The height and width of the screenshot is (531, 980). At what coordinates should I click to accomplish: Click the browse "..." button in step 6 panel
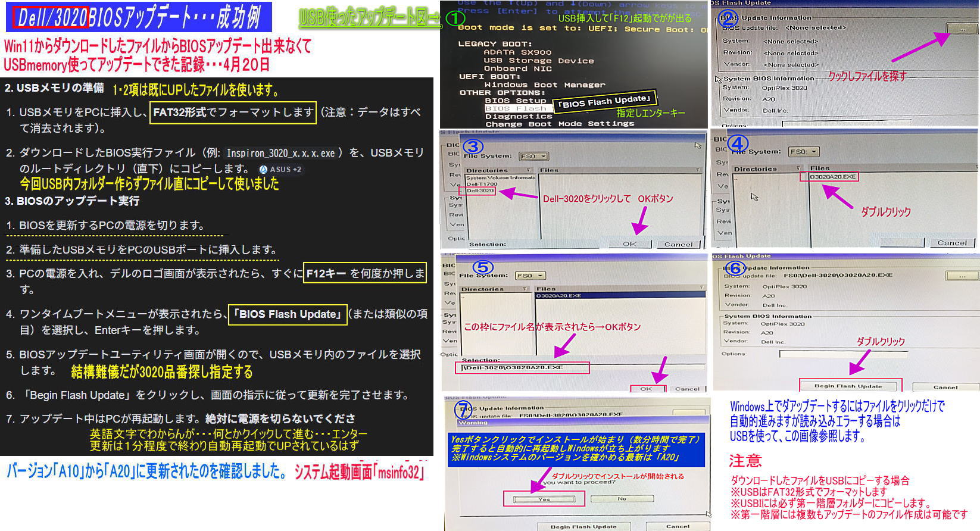pyautogui.click(x=962, y=276)
